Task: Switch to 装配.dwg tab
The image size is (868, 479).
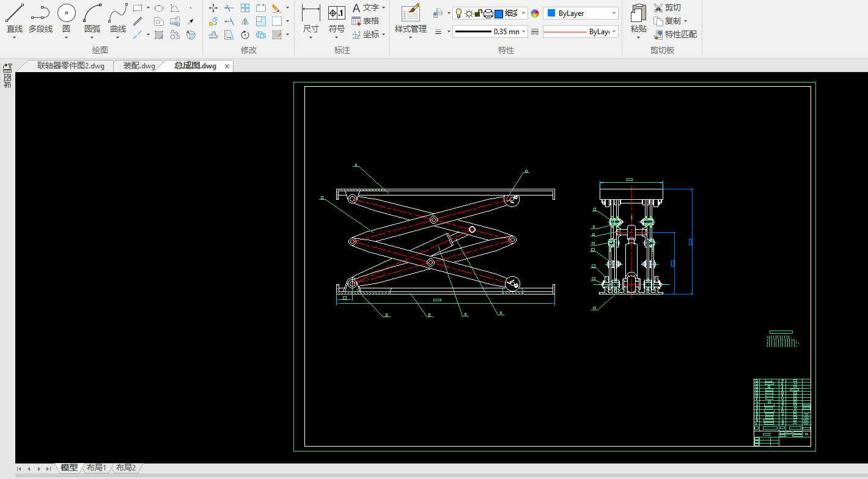Action: 139,66
